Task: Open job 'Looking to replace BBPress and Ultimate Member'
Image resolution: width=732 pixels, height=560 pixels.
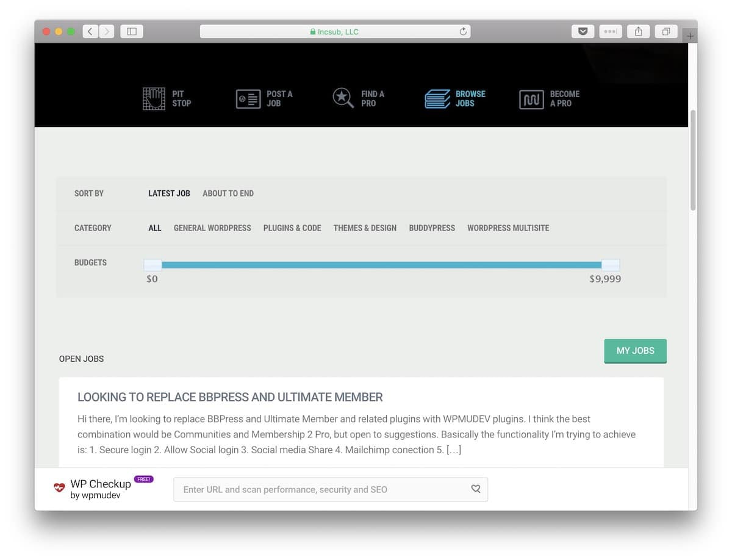Action: point(230,397)
